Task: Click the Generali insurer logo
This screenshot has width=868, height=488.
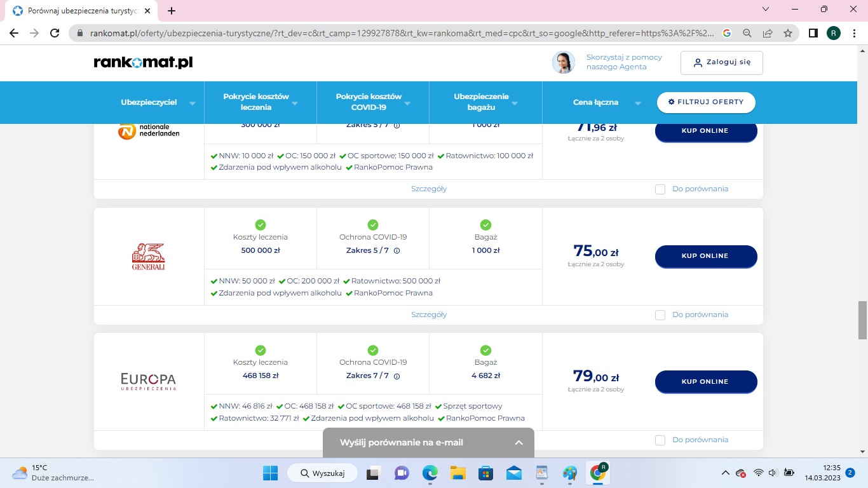Action: tap(149, 256)
